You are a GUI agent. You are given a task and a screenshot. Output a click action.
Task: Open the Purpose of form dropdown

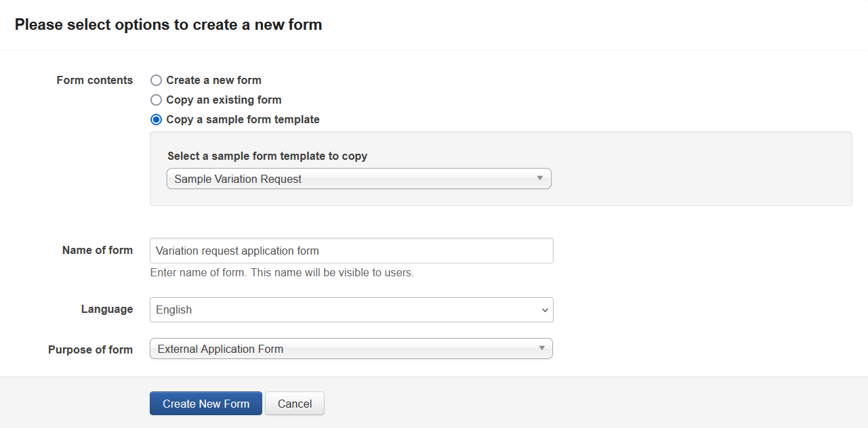point(351,349)
